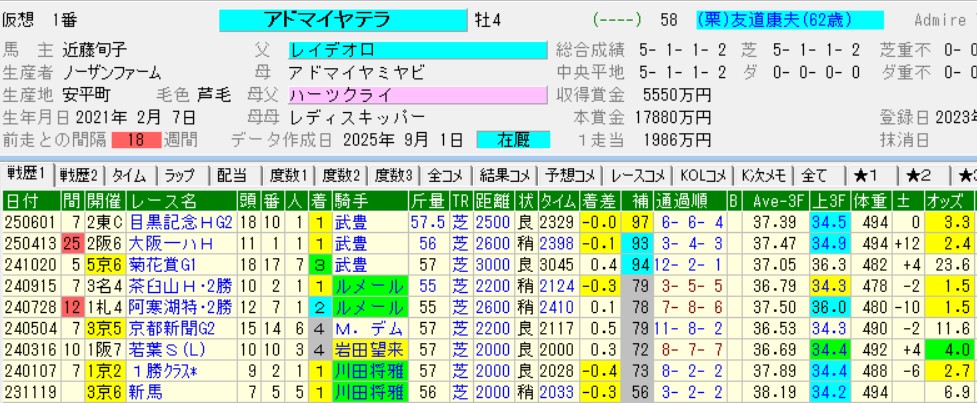977x403 pixels.
Task: Open the ラップ tab
Action: [x=181, y=175]
